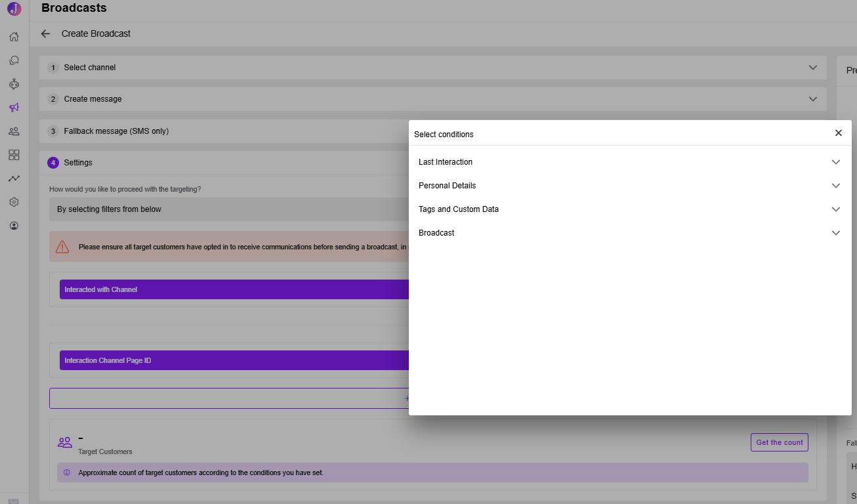Click the red warning triangle icon

62,247
